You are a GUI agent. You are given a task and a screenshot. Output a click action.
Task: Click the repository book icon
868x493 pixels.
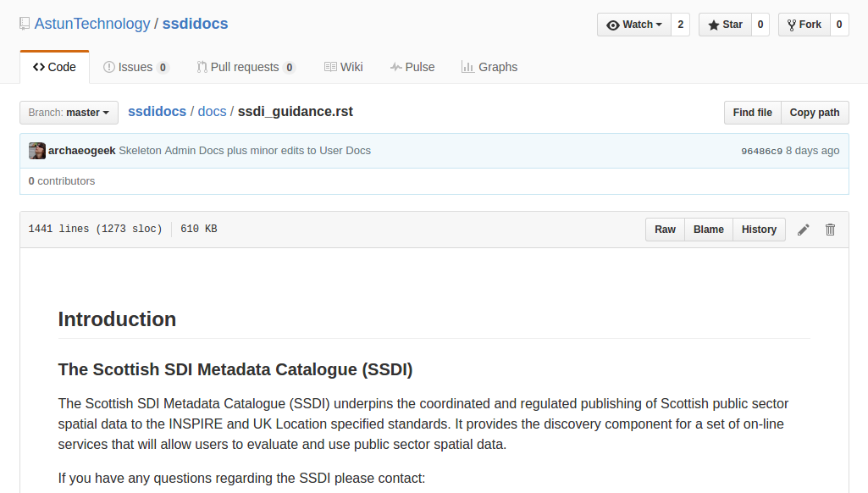pos(25,24)
